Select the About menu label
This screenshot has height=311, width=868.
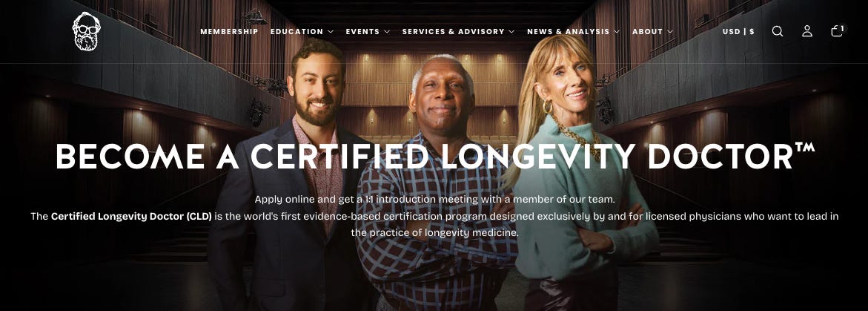coord(647,32)
